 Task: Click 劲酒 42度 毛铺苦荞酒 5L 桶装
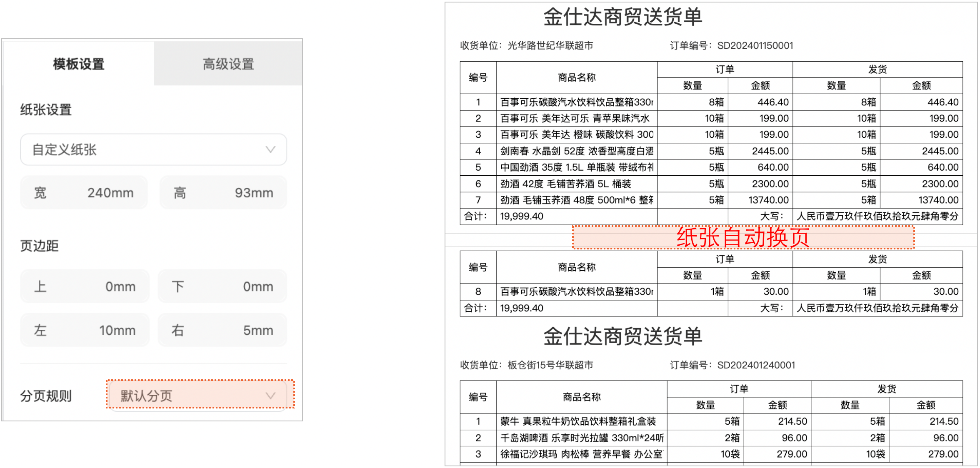point(565,184)
